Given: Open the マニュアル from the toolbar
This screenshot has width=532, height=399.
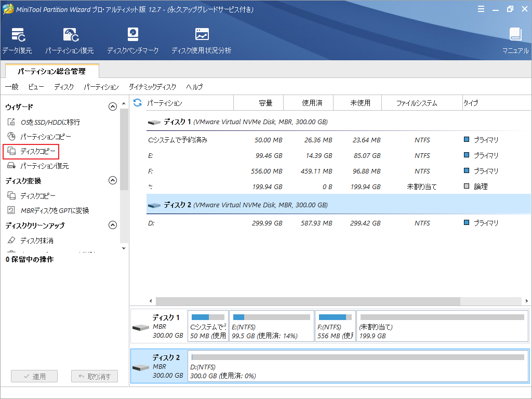Looking at the screenshot, I should (515, 39).
